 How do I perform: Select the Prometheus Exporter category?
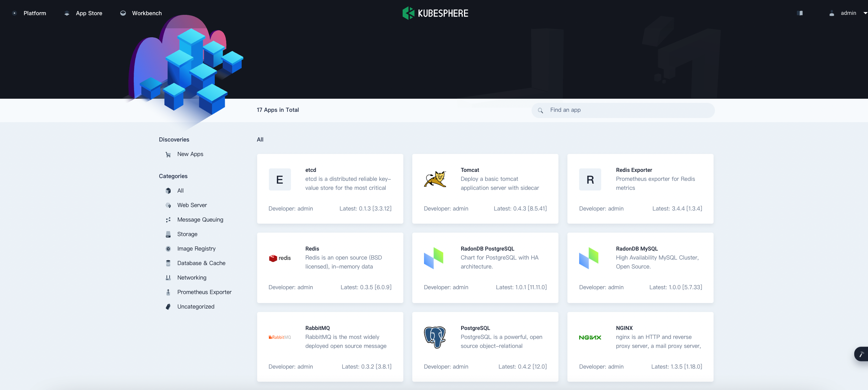[204, 292]
